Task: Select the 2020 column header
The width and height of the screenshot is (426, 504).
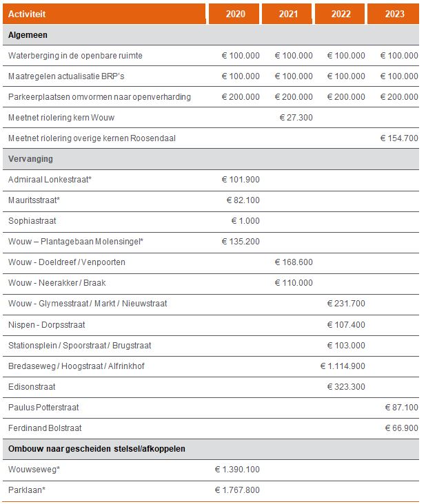Action: (235, 14)
